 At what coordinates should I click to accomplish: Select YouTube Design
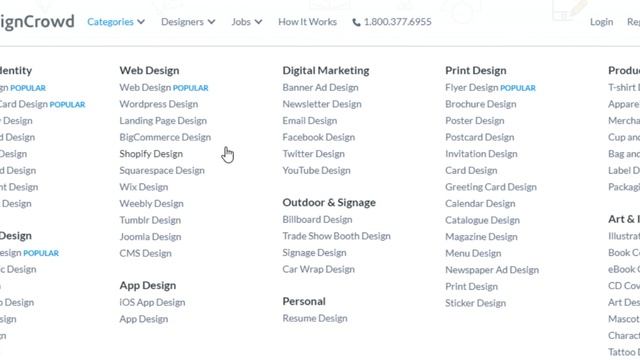point(316,170)
